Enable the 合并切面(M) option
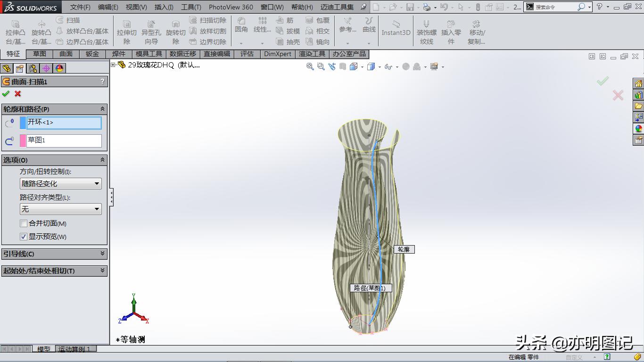This screenshot has height=362, width=644. tap(24, 223)
